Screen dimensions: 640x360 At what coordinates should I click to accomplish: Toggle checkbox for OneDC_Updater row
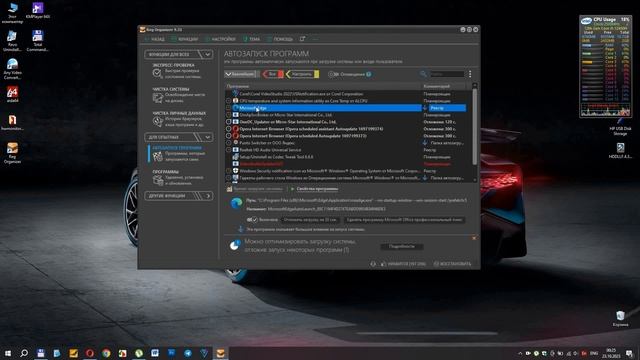(x=229, y=122)
